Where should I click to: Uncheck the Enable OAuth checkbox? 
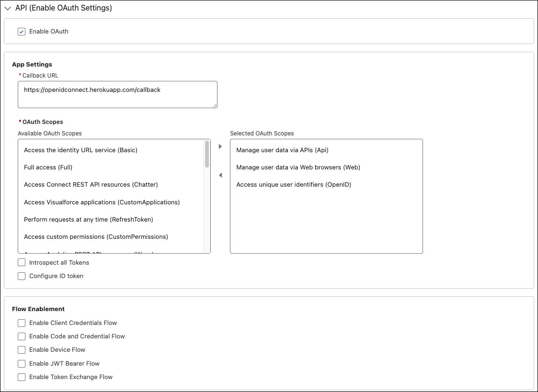pos(21,32)
